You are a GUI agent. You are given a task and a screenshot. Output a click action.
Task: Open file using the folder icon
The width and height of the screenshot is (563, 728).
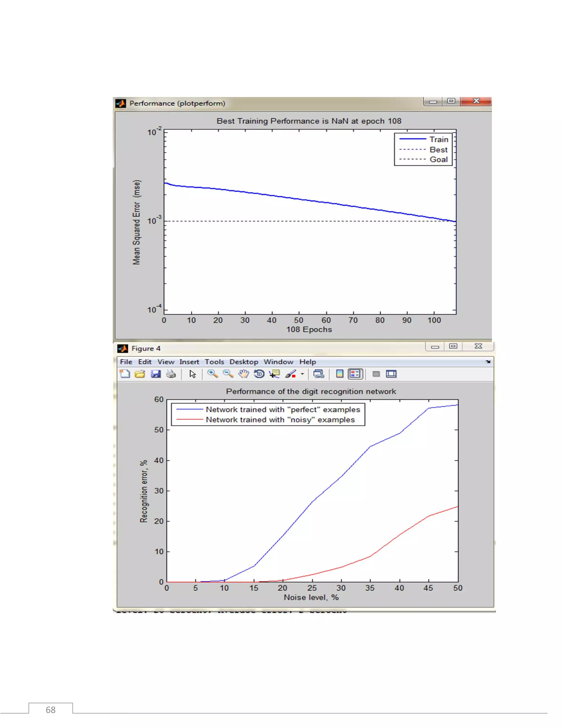point(140,374)
